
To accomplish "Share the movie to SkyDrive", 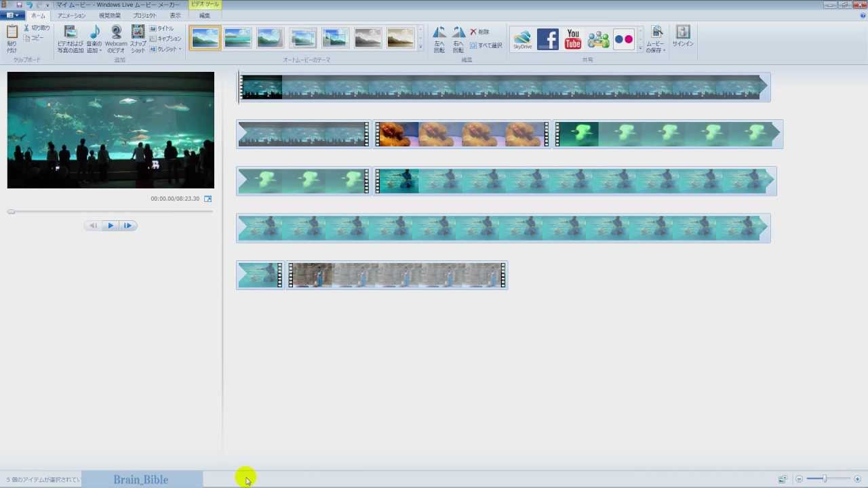I will pyautogui.click(x=522, y=39).
